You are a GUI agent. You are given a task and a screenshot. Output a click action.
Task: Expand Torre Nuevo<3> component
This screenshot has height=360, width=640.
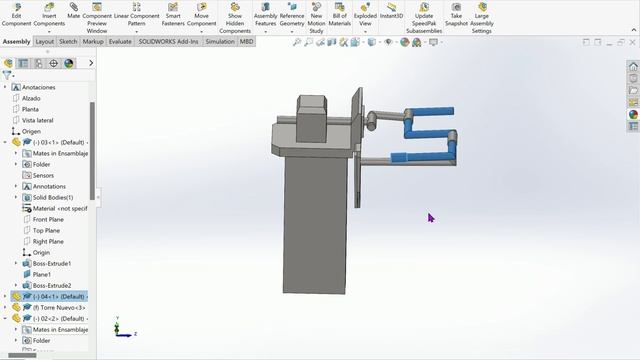point(5,307)
